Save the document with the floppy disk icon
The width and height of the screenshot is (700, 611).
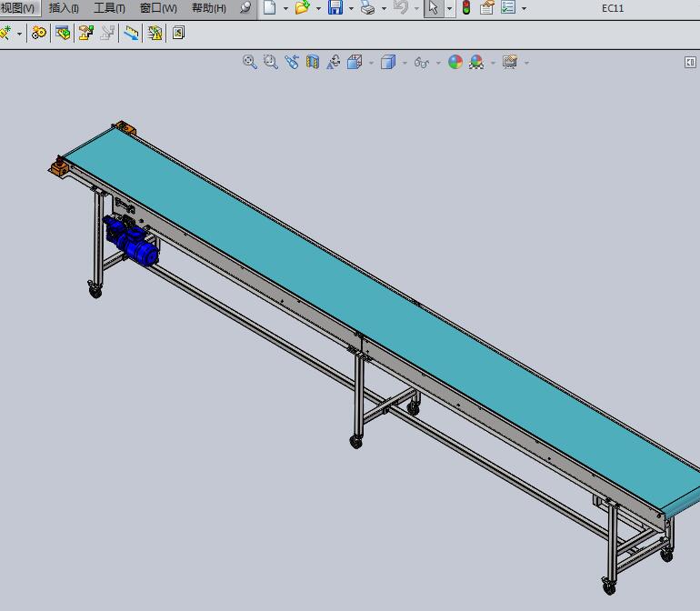(335, 7)
